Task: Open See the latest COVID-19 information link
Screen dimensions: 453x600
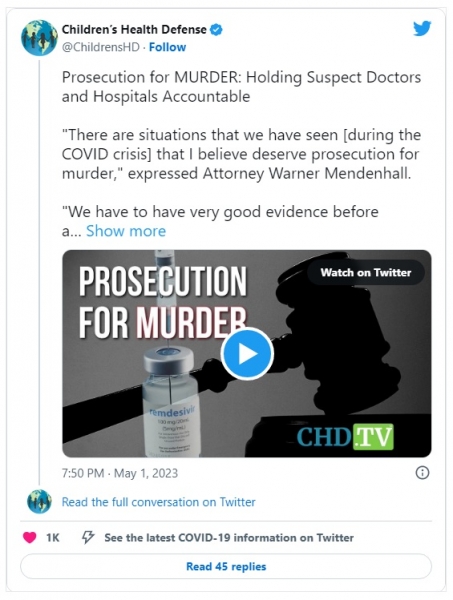Action: 229,538
